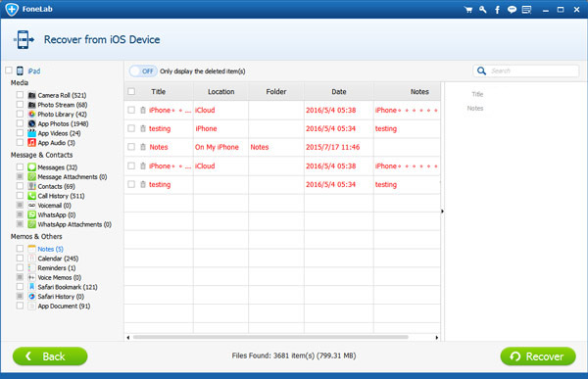Sort by the Folder column header

point(276,91)
